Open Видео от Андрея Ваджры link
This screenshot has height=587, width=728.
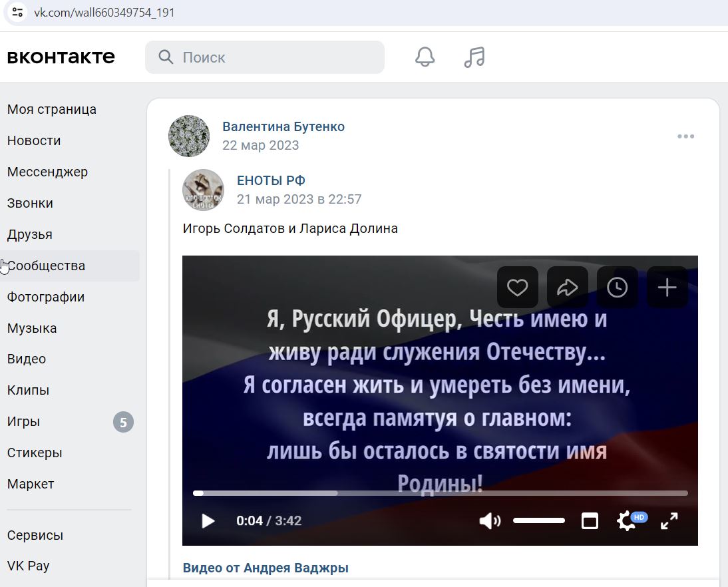pos(266,568)
